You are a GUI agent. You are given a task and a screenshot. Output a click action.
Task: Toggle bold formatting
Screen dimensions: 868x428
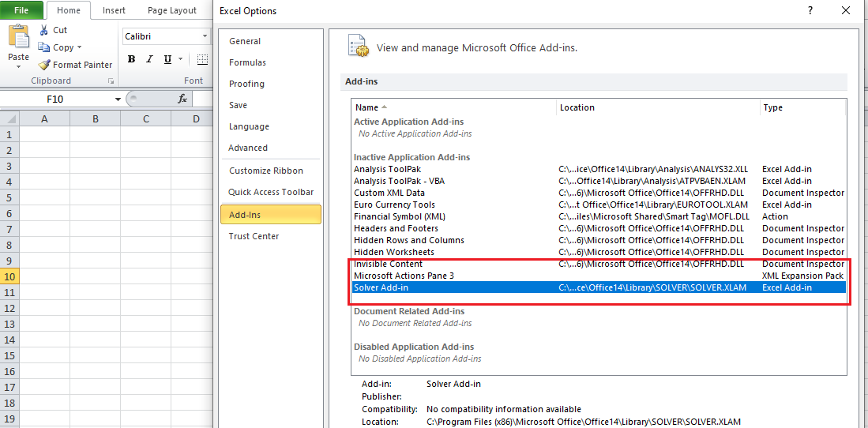(131, 59)
